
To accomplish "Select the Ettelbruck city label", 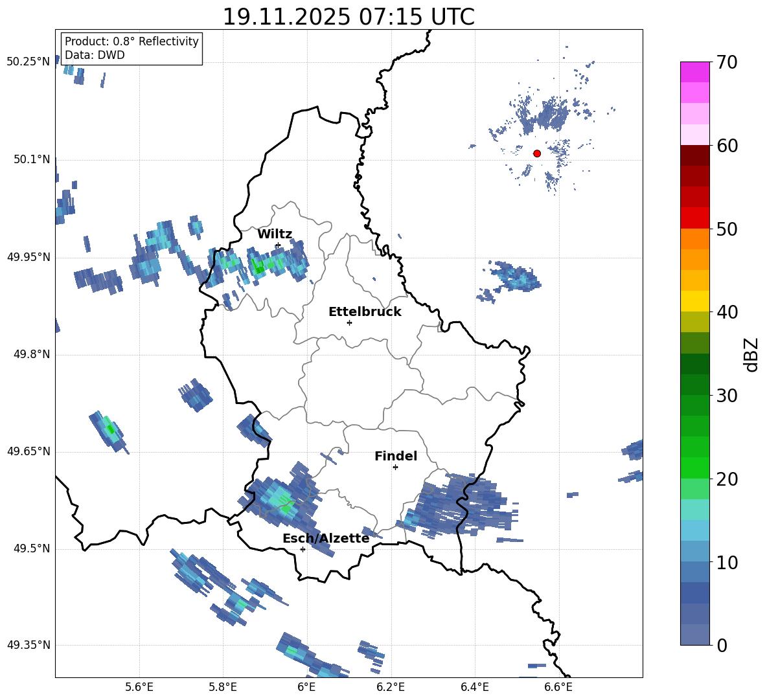I will point(365,311).
